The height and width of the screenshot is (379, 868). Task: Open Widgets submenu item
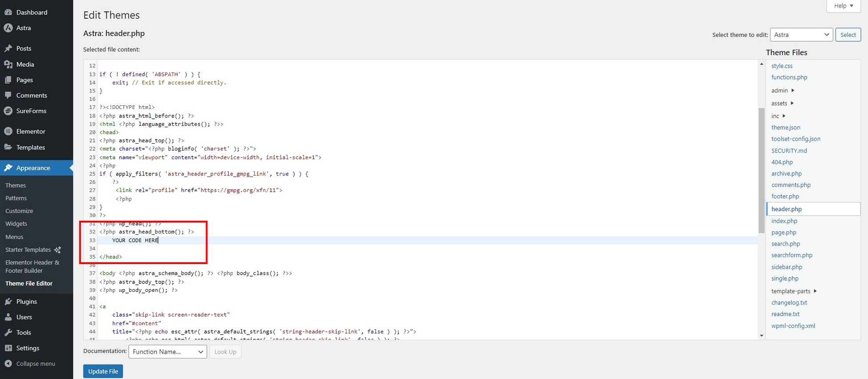coord(16,224)
